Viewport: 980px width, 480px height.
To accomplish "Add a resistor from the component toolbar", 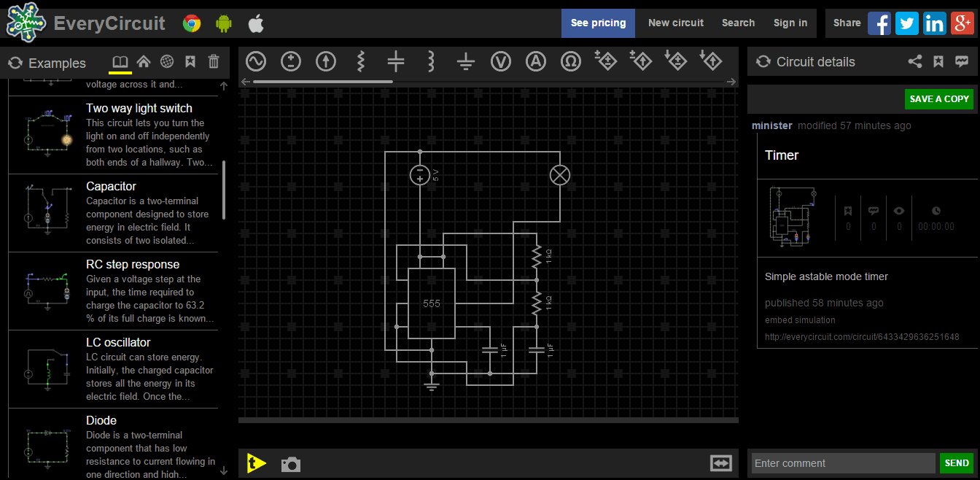I will [361, 61].
